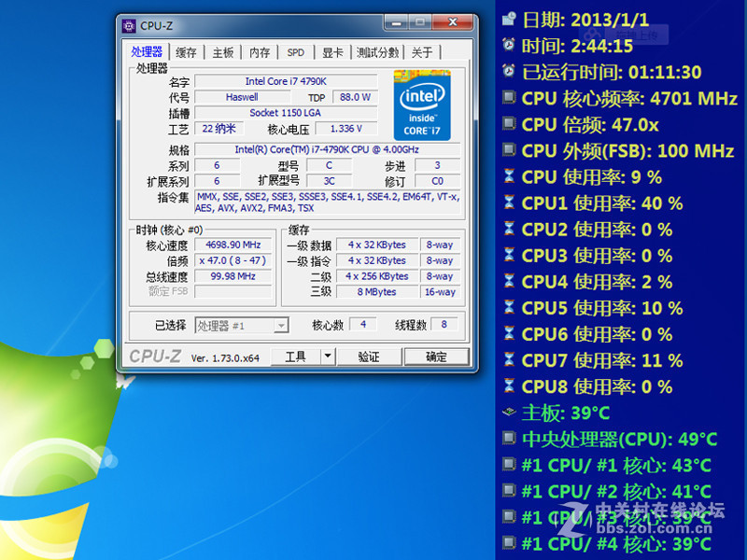Open the 缓存 tab
Screen dimensions: 747x560
pyautogui.click(x=186, y=52)
